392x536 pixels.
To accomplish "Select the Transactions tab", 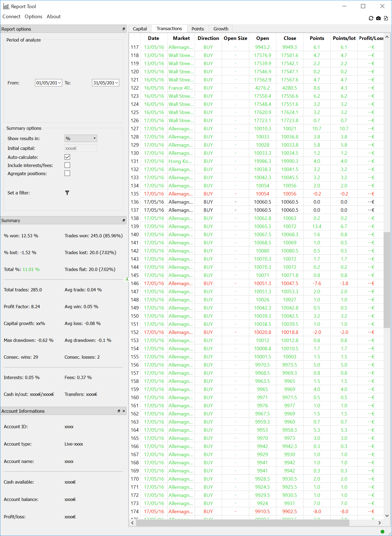I will click(x=169, y=29).
